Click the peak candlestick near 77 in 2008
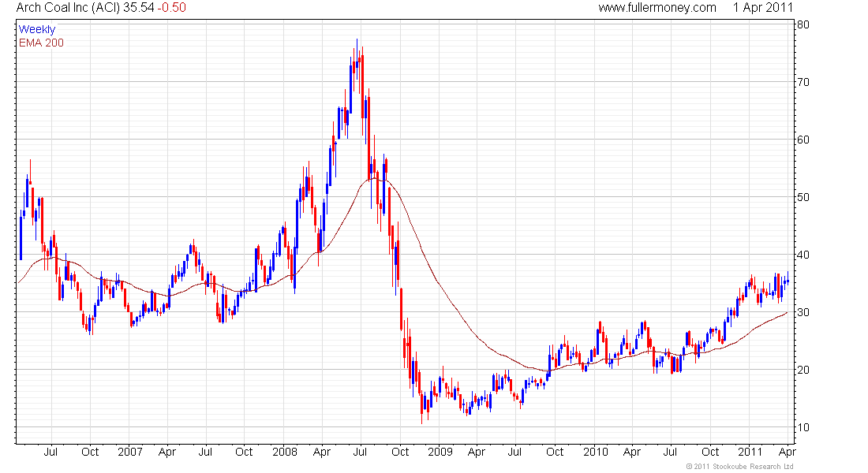The image size is (868, 473). (357, 60)
